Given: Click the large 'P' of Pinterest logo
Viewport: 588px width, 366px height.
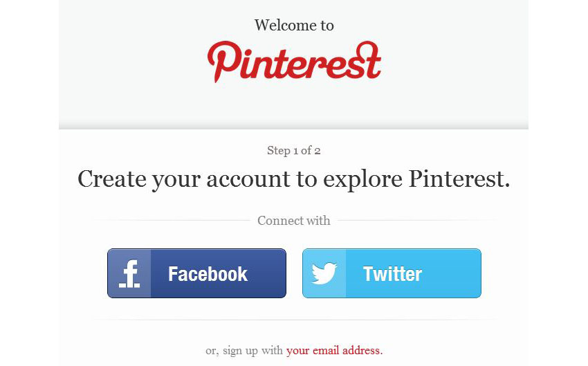Looking at the screenshot, I should click(x=223, y=62).
